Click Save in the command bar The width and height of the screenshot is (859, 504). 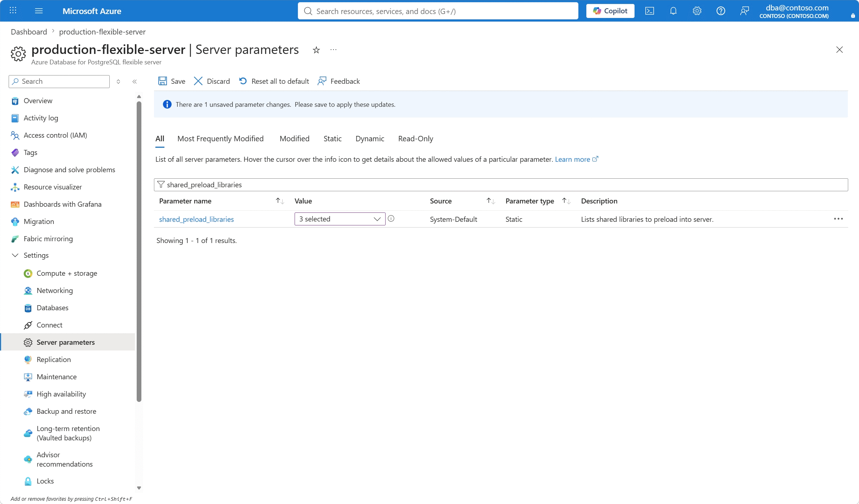click(x=172, y=81)
